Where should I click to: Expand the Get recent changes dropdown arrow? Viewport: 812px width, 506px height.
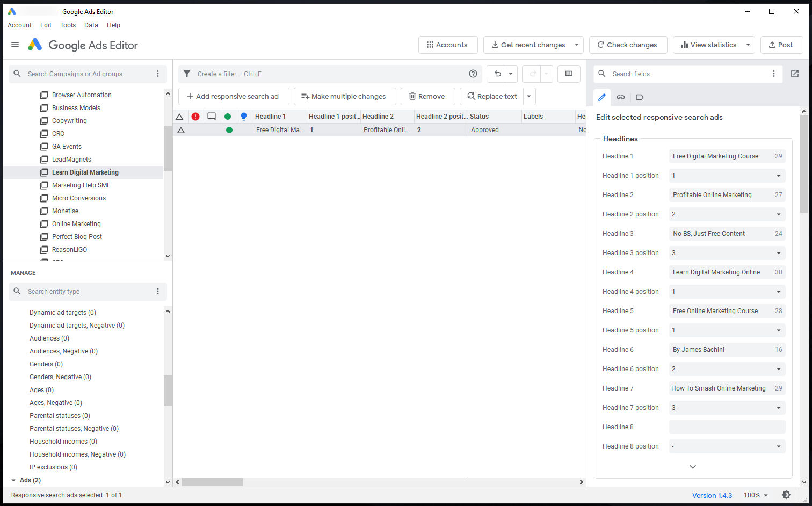[577, 45]
